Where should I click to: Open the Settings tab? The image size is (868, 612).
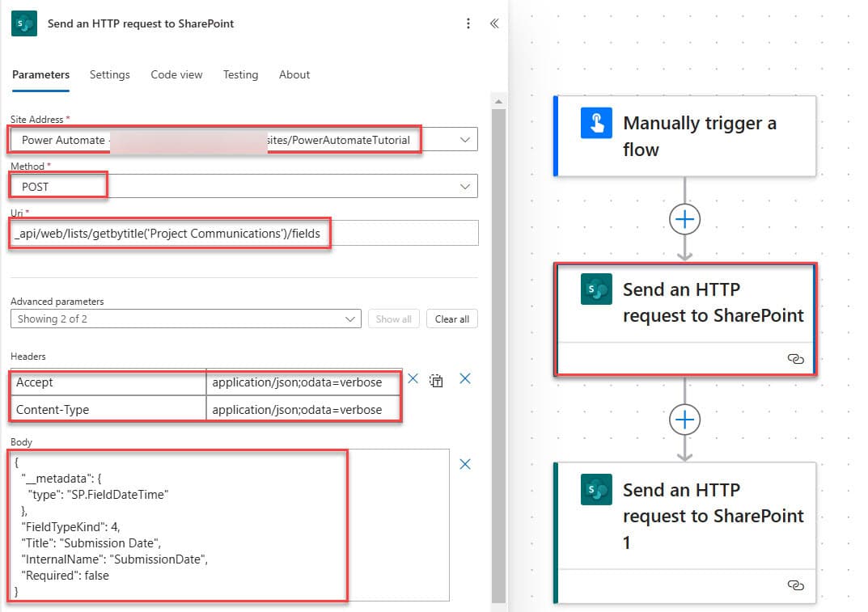pos(109,74)
